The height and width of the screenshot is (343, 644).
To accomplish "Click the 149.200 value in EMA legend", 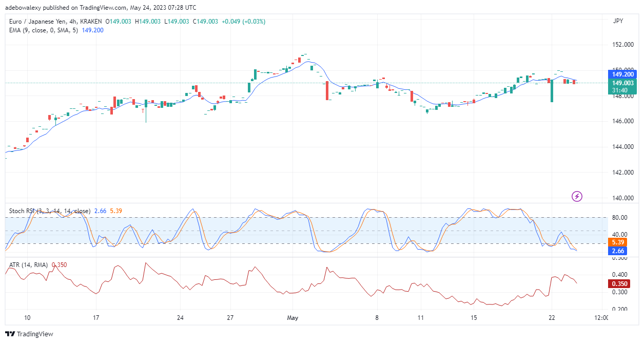I will click(x=93, y=30).
